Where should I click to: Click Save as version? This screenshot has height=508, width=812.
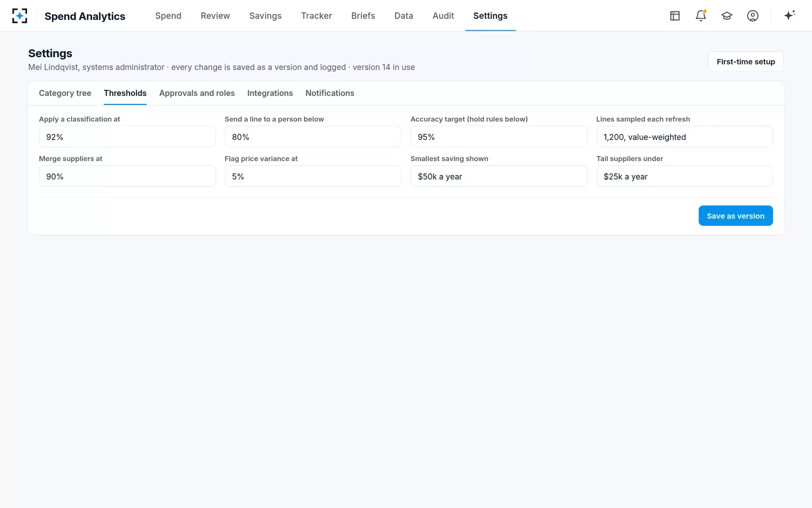click(735, 216)
